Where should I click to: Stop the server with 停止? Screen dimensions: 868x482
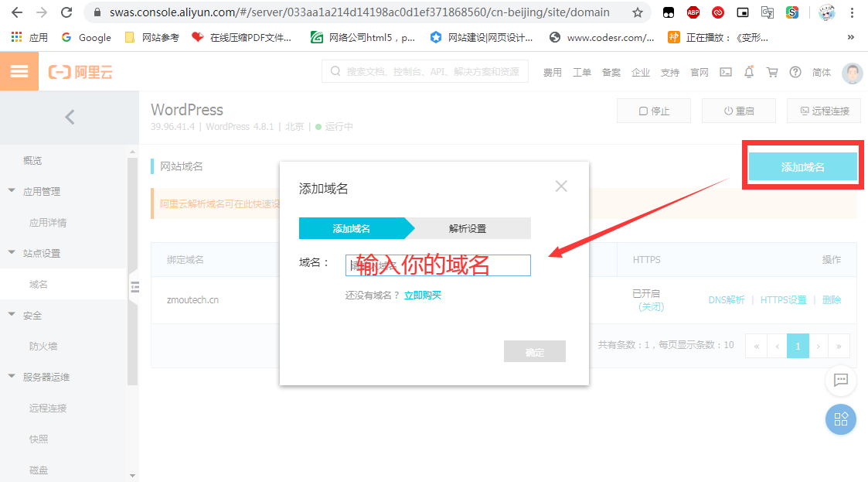click(x=654, y=111)
